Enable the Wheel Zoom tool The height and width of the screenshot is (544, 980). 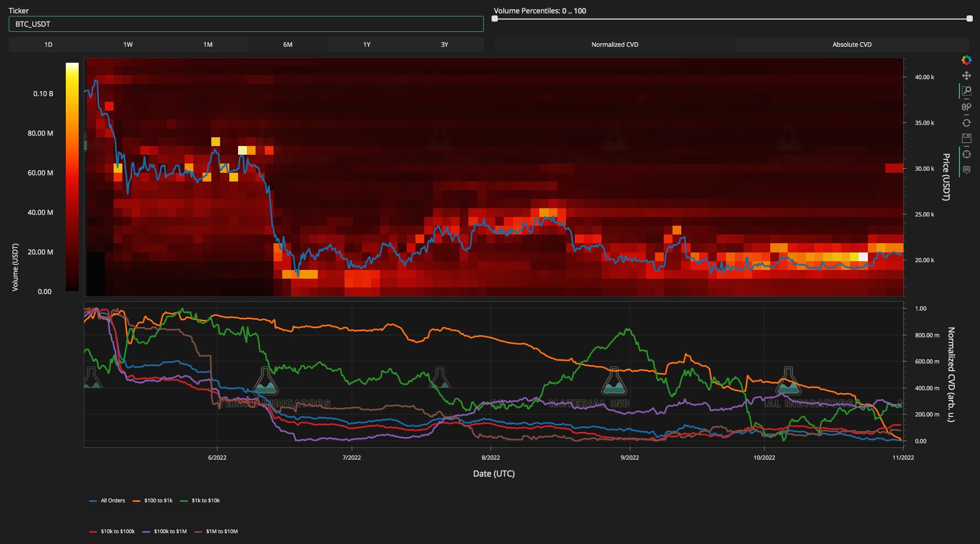(966, 107)
